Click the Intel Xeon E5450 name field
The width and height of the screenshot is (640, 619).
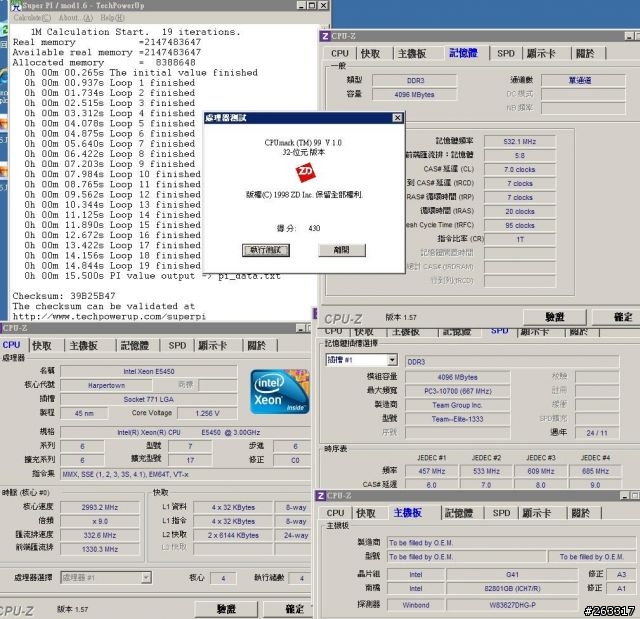(x=149, y=371)
